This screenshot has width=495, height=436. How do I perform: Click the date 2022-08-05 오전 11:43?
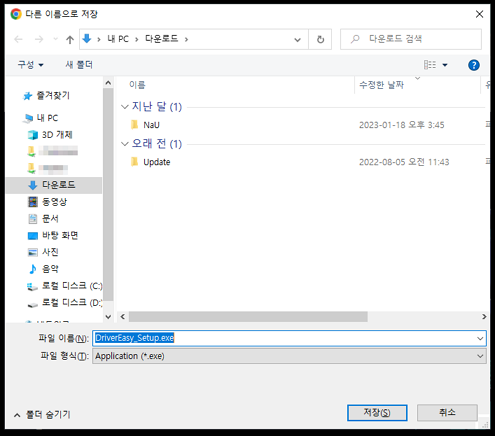coord(404,162)
